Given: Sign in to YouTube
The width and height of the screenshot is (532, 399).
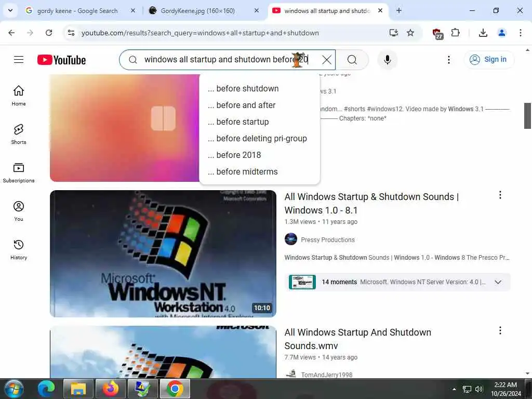Looking at the screenshot, I should pyautogui.click(x=488, y=59).
